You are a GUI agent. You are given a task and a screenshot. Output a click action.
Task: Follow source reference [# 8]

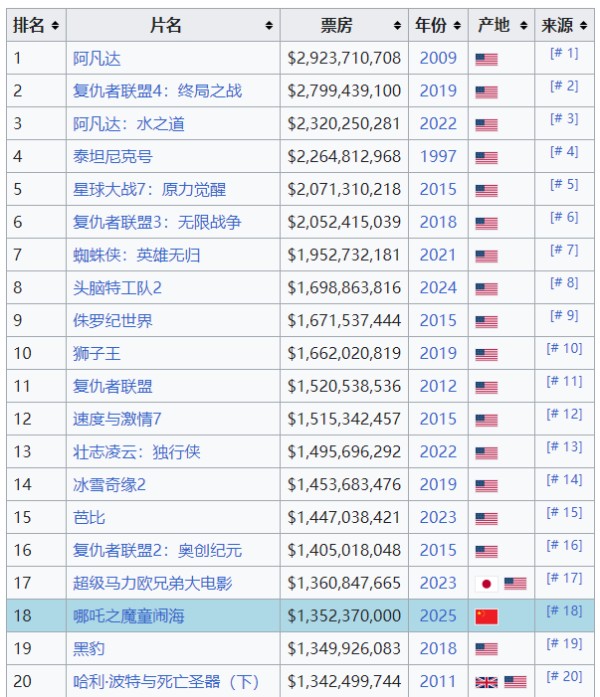coord(564,282)
